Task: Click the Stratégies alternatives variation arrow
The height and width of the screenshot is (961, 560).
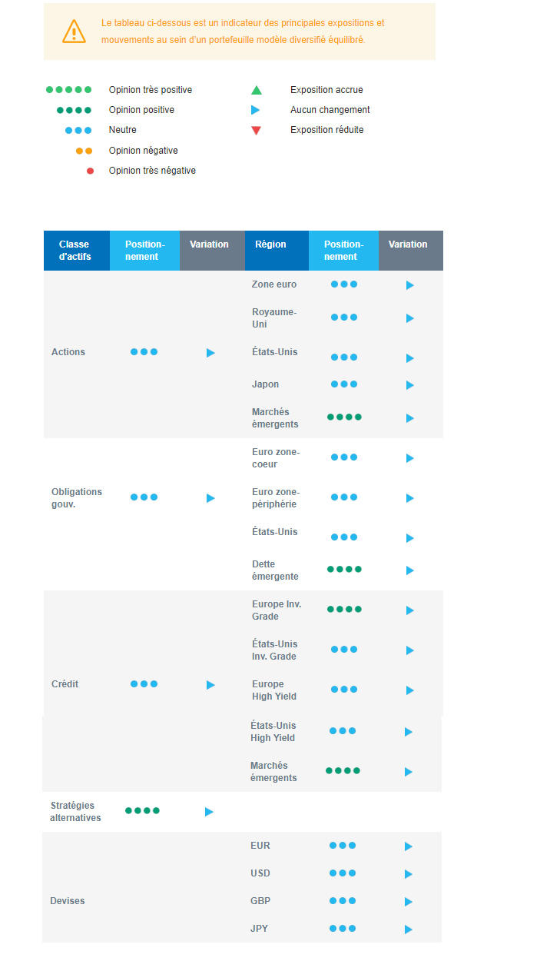Action: (x=209, y=812)
